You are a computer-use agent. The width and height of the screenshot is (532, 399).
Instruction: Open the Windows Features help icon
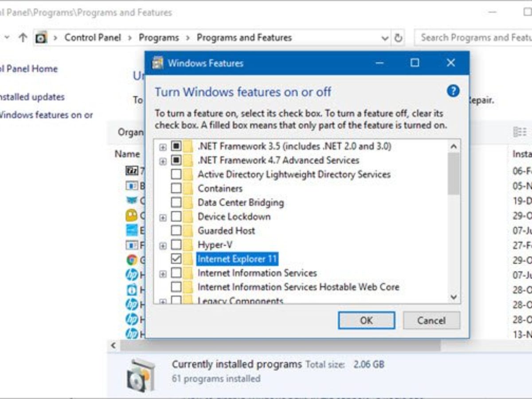tap(452, 91)
